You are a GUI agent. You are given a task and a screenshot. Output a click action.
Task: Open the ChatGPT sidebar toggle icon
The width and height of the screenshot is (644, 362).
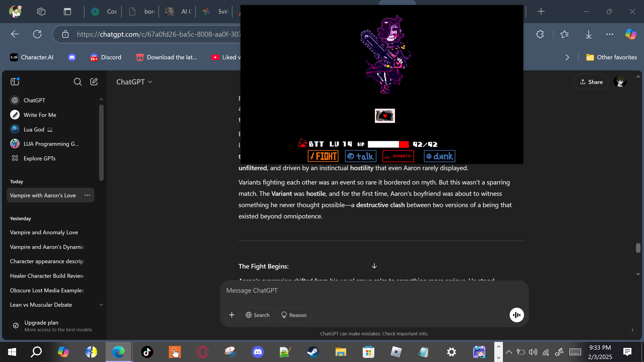pyautogui.click(x=15, y=82)
